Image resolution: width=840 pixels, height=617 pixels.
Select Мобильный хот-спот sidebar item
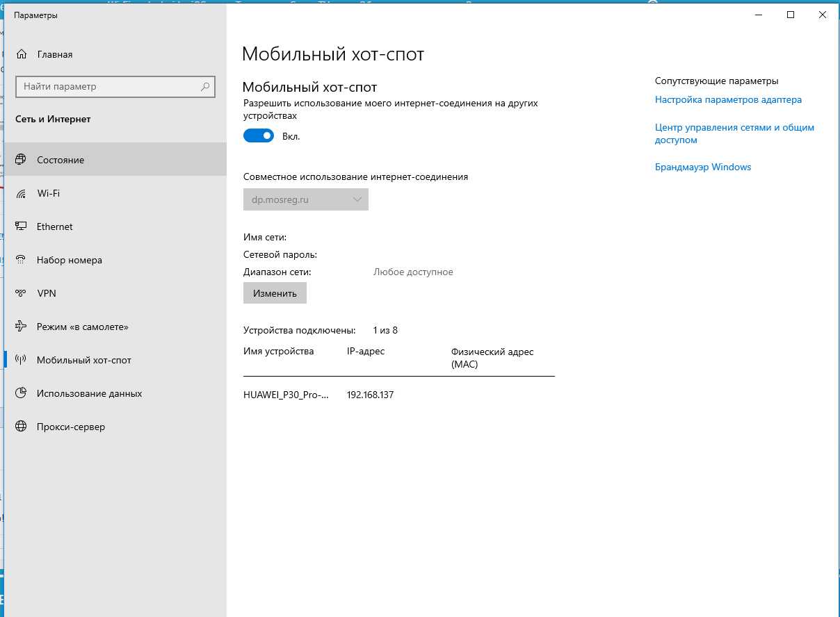coord(115,360)
